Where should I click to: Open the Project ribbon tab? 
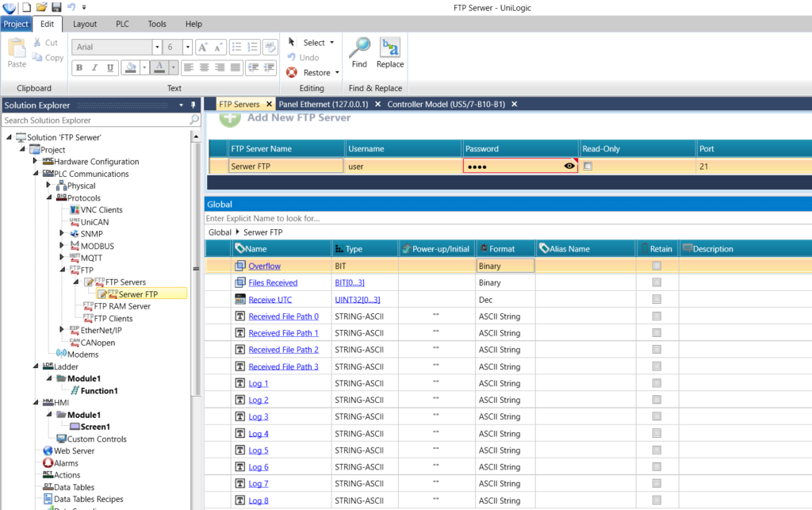point(16,24)
